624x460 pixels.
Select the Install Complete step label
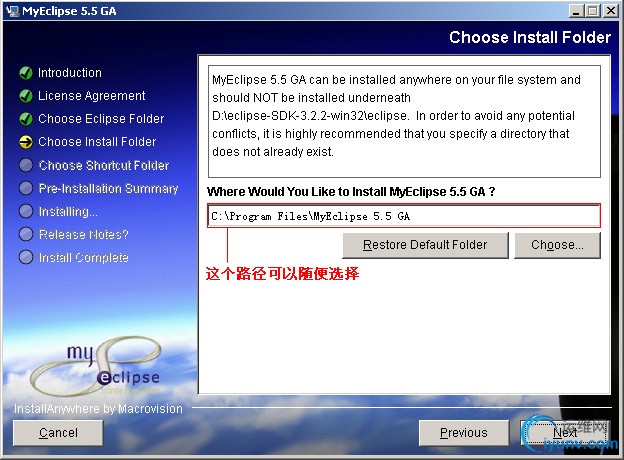pyautogui.click(x=84, y=257)
